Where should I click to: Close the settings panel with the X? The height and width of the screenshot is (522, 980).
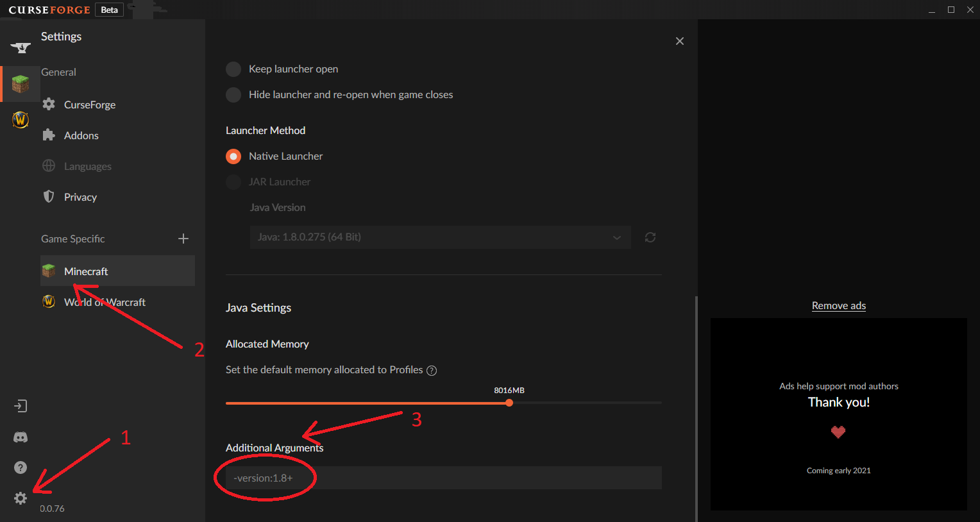point(680,41)
